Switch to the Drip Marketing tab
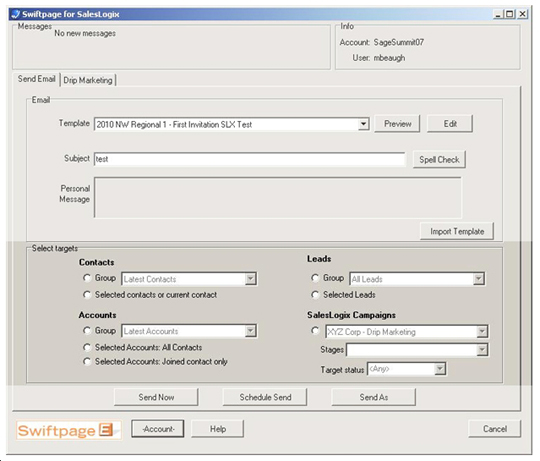The height and width of the screenshot is (461, 540). 88,80
